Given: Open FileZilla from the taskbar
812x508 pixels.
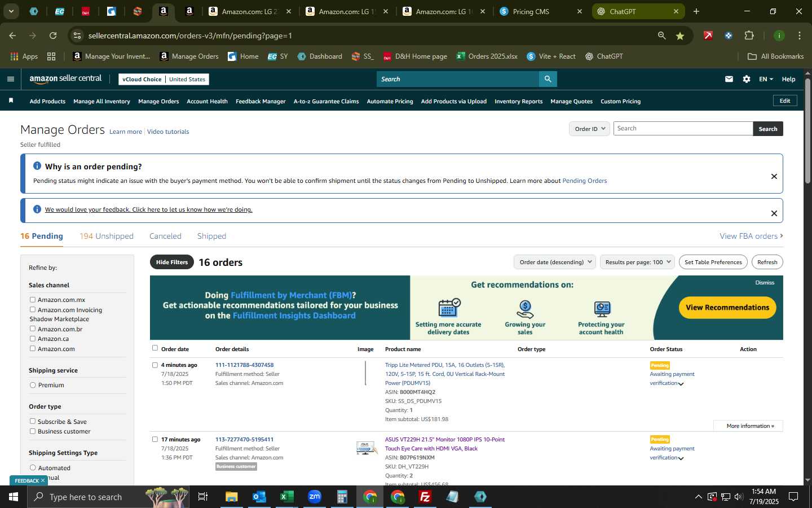Looking at the screenshot, I should 425,497.
